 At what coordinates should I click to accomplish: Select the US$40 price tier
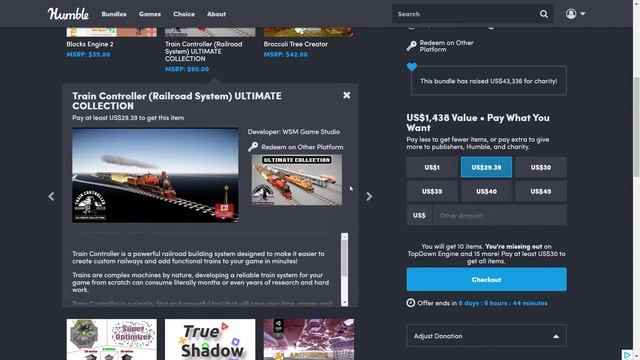click(x=486, y=191)
